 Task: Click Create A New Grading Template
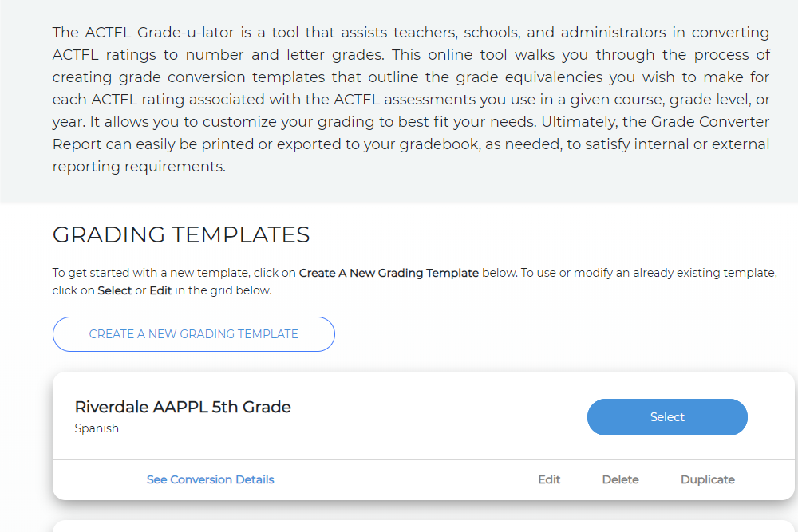(193, 333)
